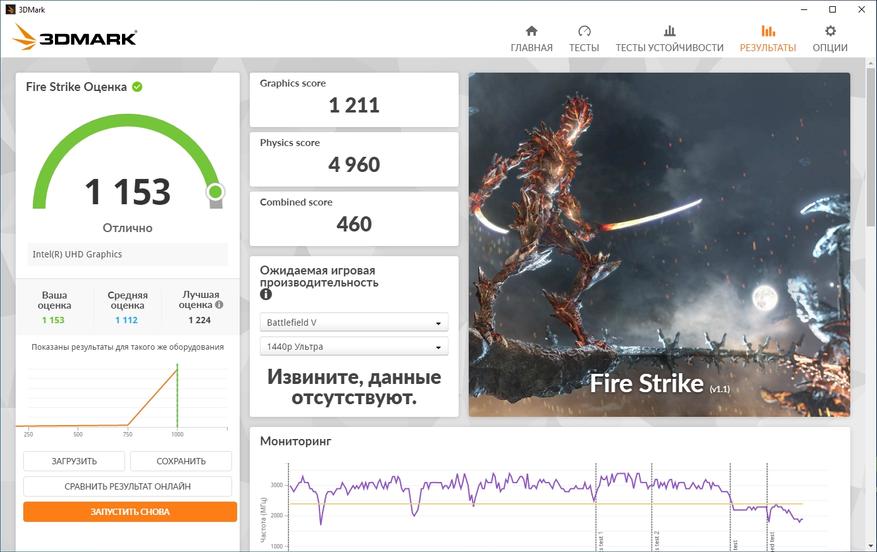Image resolution: width=877 pixels, height=552 pixels.
Task: Click the Physics score value 4 960
Action: pyautogui.click(x=354, y=164)
